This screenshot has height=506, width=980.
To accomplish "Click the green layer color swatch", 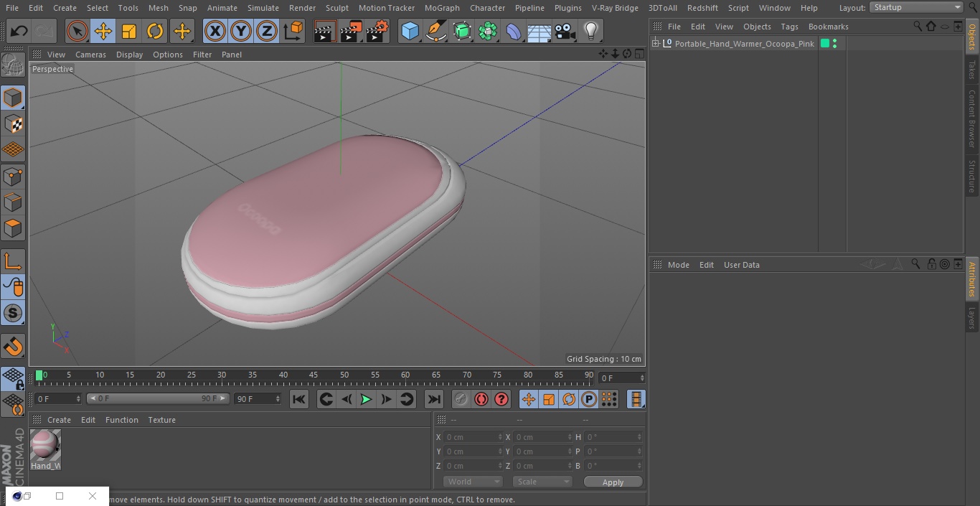I will [825, 44].
